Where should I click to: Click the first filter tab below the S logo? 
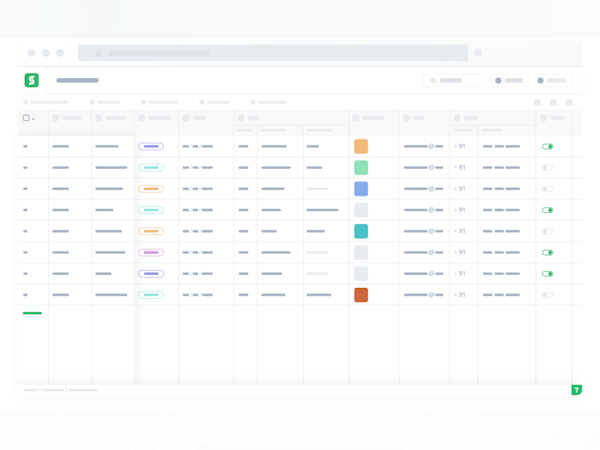tap(46, 102)
